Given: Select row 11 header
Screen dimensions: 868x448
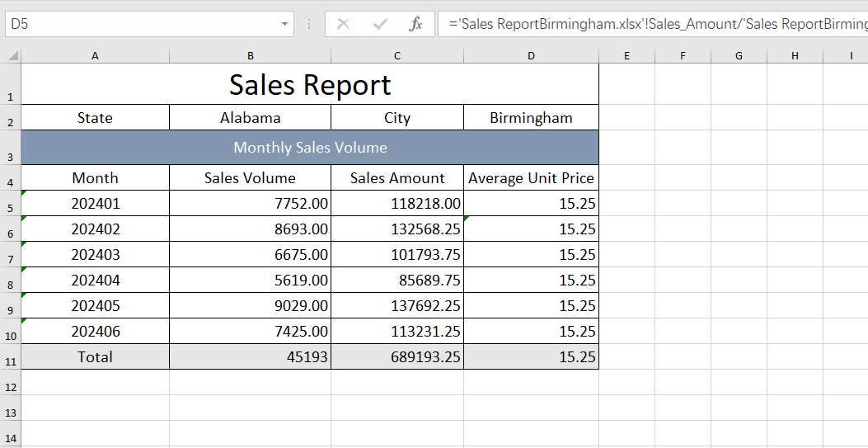Looking at the screenshot, I should 11,356.
